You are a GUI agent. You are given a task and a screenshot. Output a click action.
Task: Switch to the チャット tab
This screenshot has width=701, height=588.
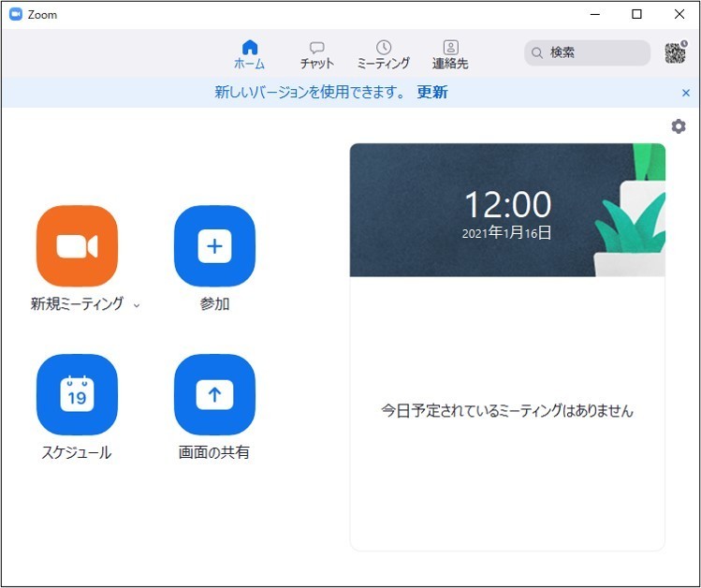point(316,54)
